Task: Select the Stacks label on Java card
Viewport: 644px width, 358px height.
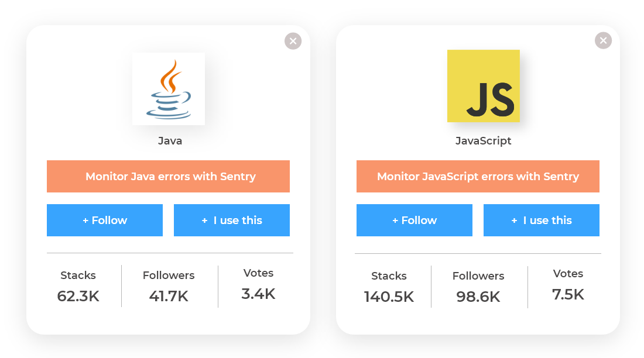Action: [78, 275]
